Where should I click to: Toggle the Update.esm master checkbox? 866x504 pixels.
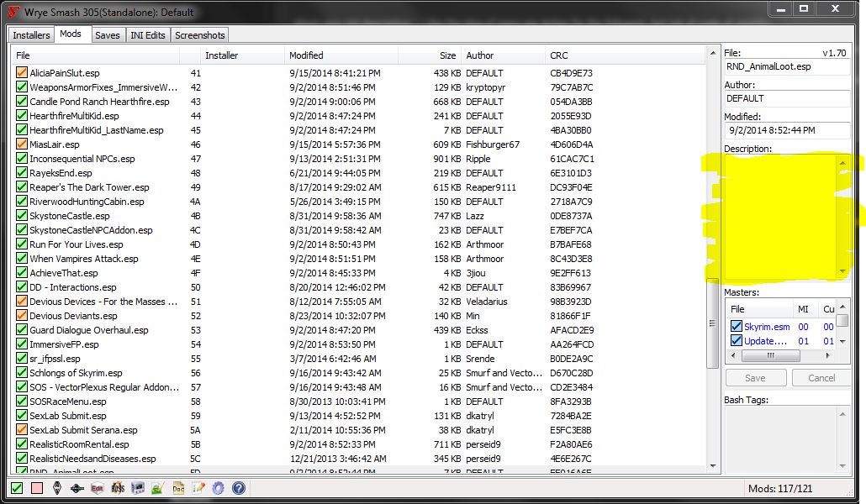737,340
